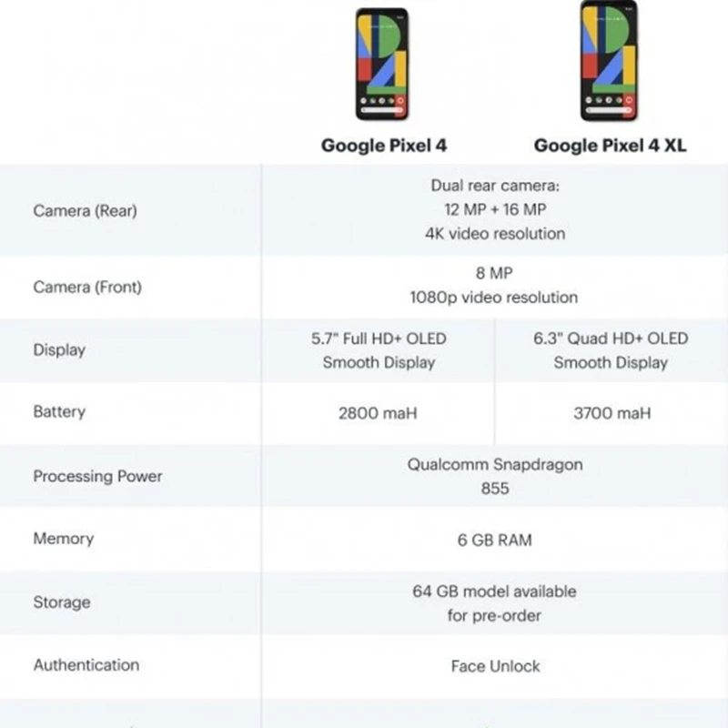Select the 3700 maH battery value

[x=612, y=413]
